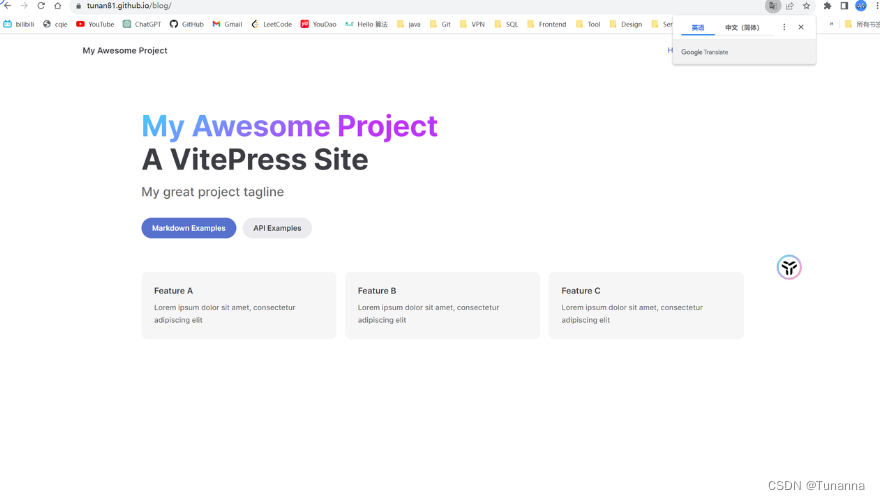Open the cqie bookmark
This screenshot has width=880, height=500.
pyautogui.click(x=55, y=24)
